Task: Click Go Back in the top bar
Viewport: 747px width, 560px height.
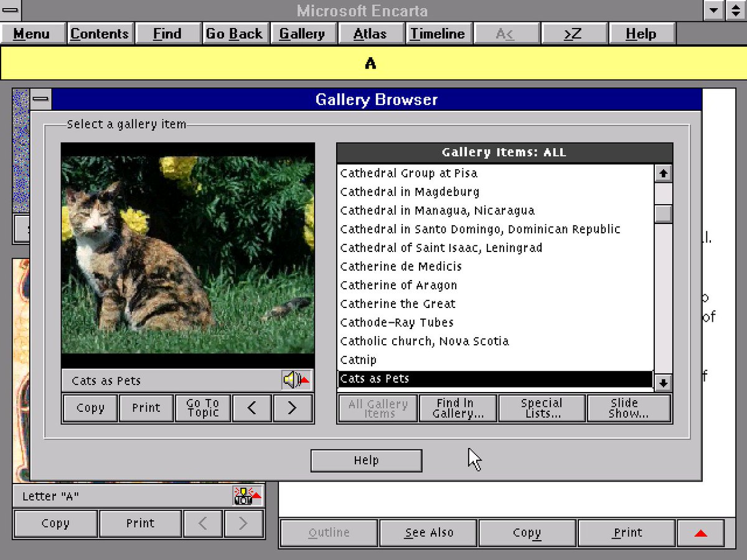Action: [x=235, y=34]
